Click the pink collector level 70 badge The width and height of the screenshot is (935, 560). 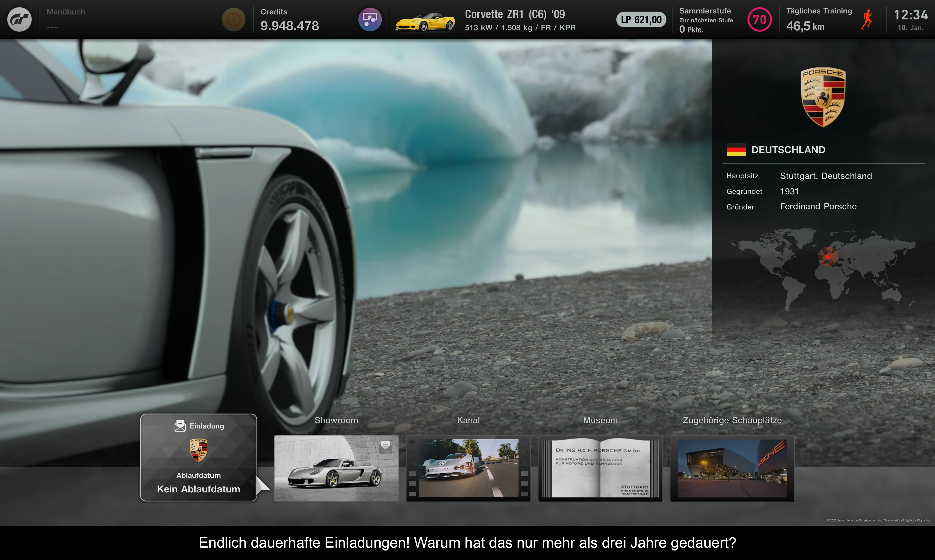click(x=759, y=20)
